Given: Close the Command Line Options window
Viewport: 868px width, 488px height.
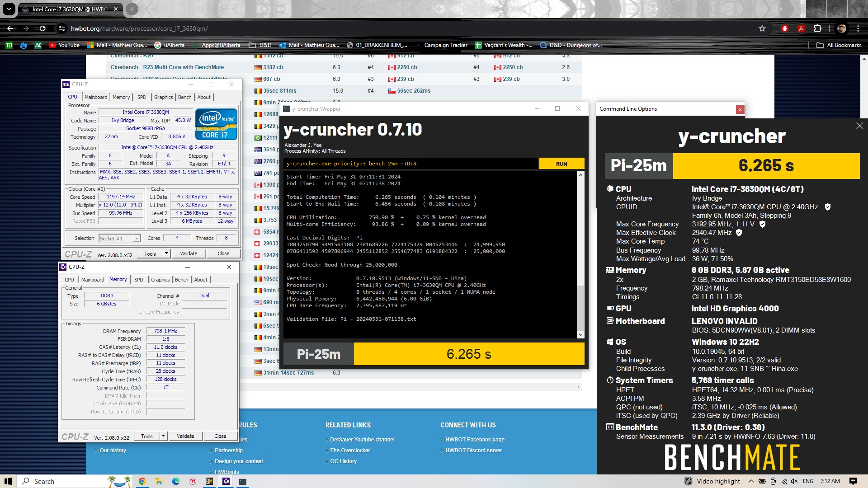Looking at the screenshot, I should point(740,109).
